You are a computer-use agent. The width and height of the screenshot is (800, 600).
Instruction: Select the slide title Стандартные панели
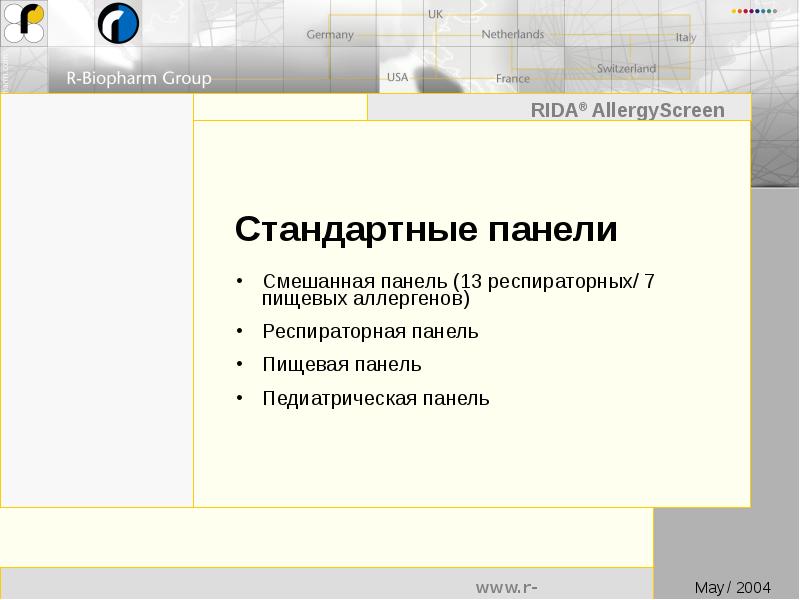click(426, 230)
